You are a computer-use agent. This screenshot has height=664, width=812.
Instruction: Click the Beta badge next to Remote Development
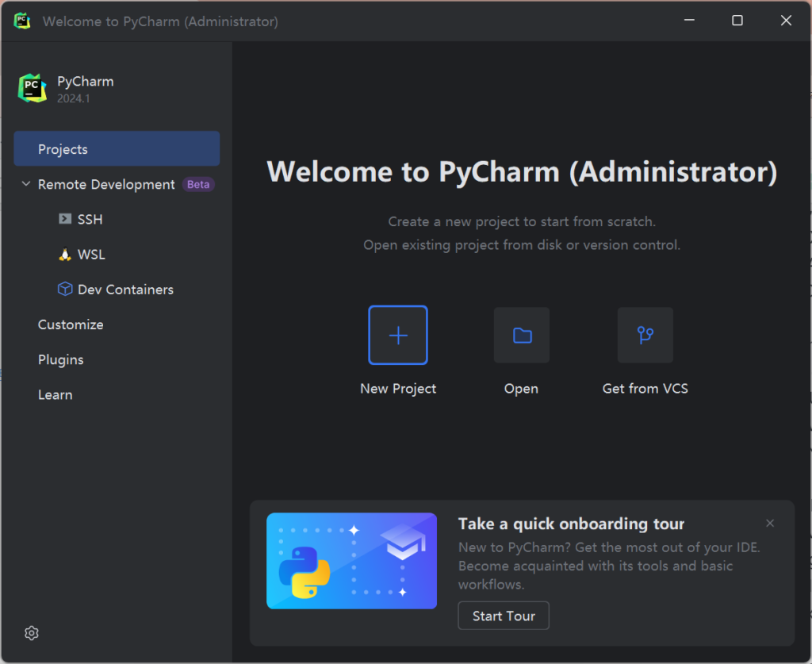(x=197, y=184)
